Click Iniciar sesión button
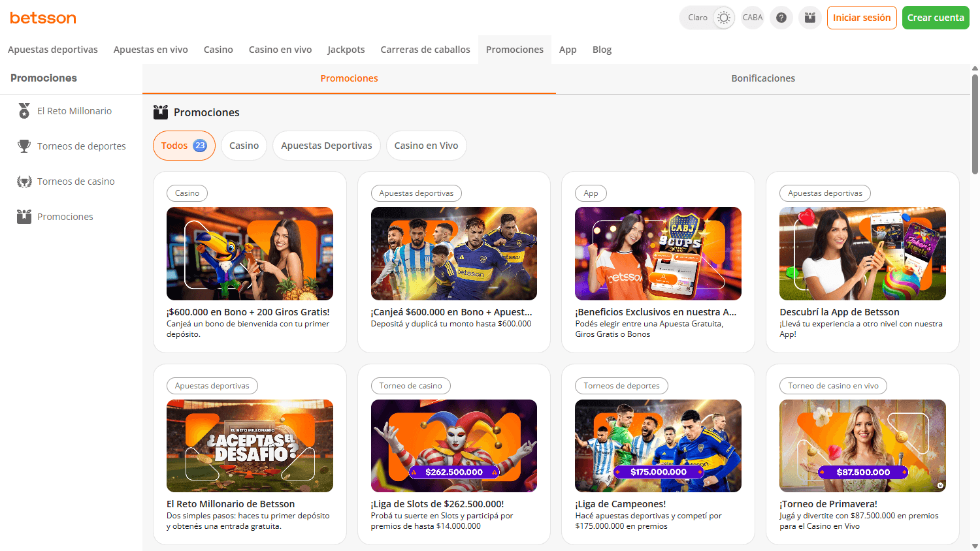Image resolution: width=980 pixels, height=551 pixels. (862, 18)
